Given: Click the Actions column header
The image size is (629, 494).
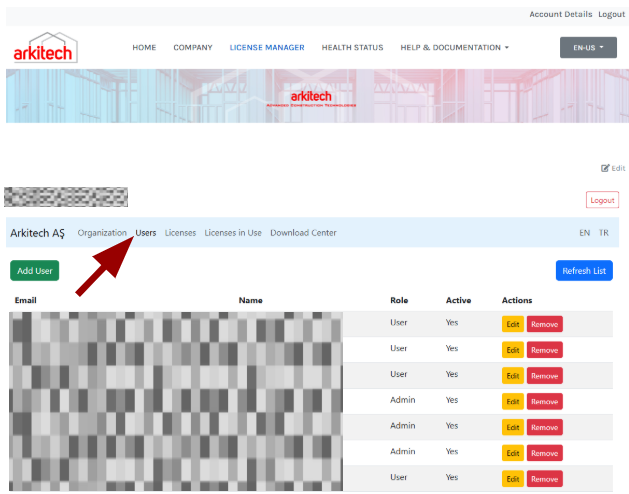Looking at the screenshot, I should [517, 300].
